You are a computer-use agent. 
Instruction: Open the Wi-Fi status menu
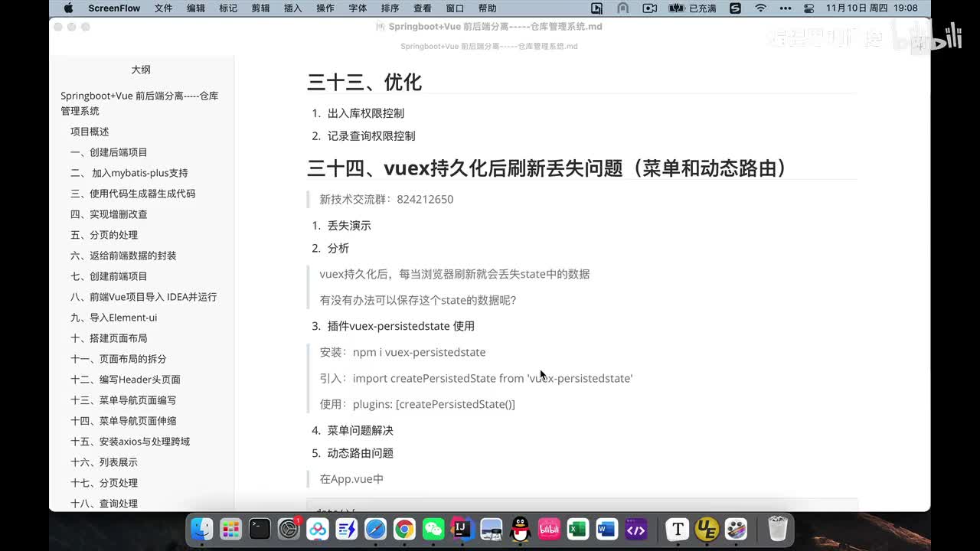tap(760, 8)
